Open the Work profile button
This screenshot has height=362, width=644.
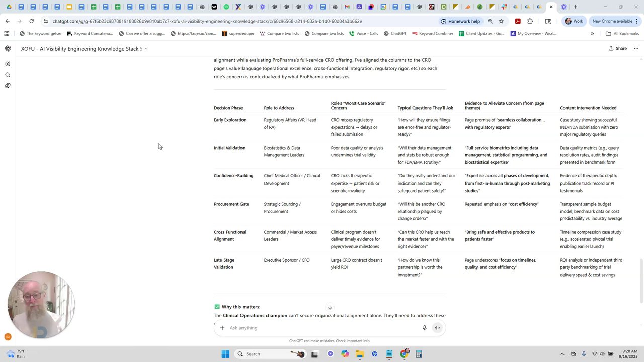[574, 21]
